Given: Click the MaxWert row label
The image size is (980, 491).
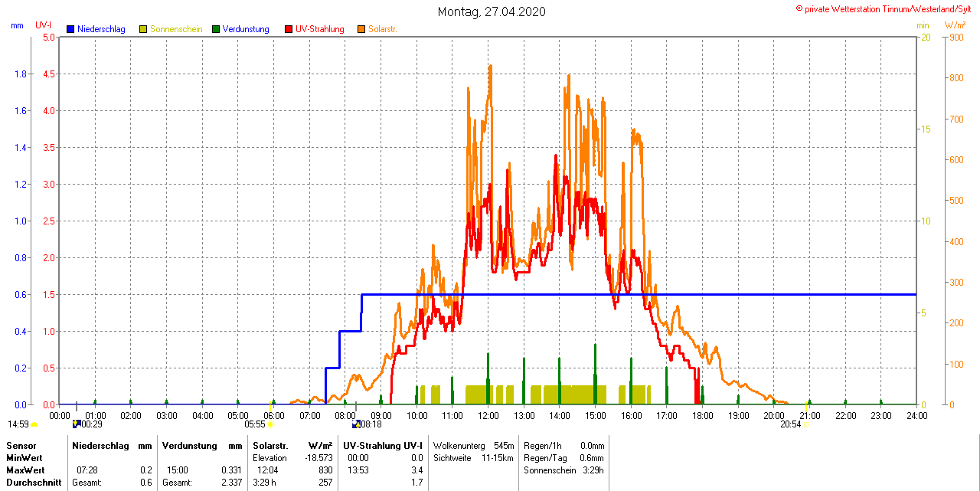Looking at the screenshot, I should 25,470.
